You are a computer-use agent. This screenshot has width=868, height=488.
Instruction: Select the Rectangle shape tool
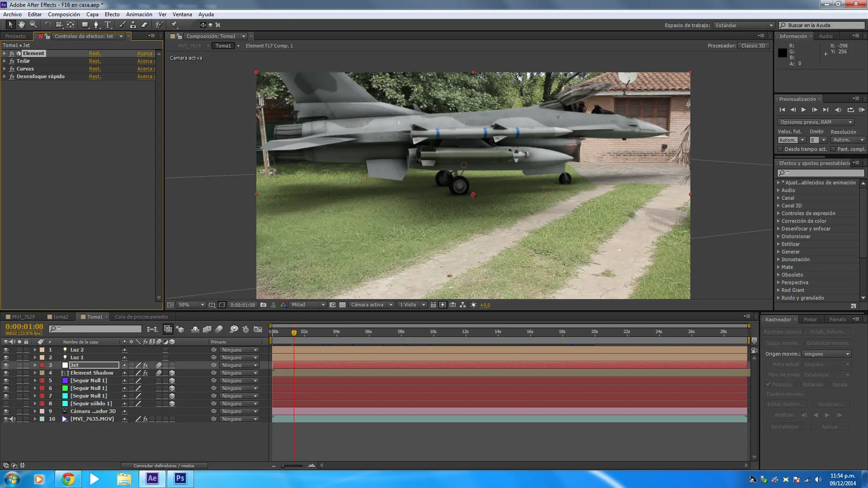(x=85, y=25)
